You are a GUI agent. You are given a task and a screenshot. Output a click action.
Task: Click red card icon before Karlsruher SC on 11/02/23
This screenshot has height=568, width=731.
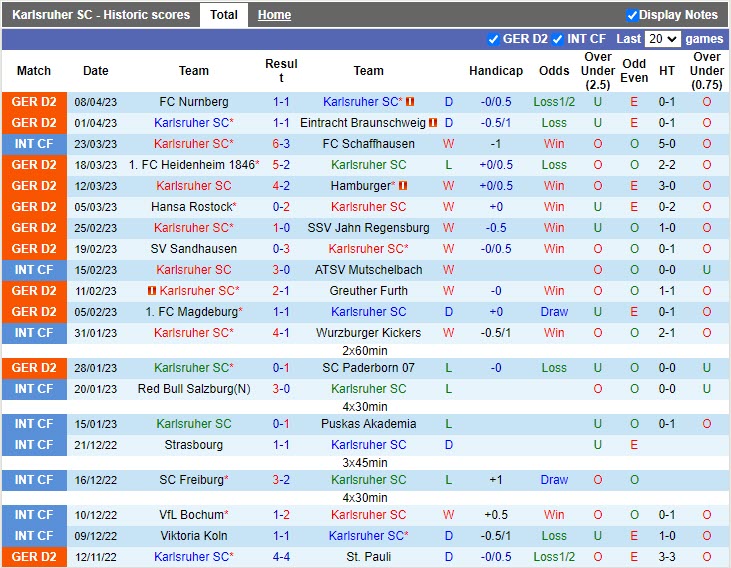coord(152,291)
